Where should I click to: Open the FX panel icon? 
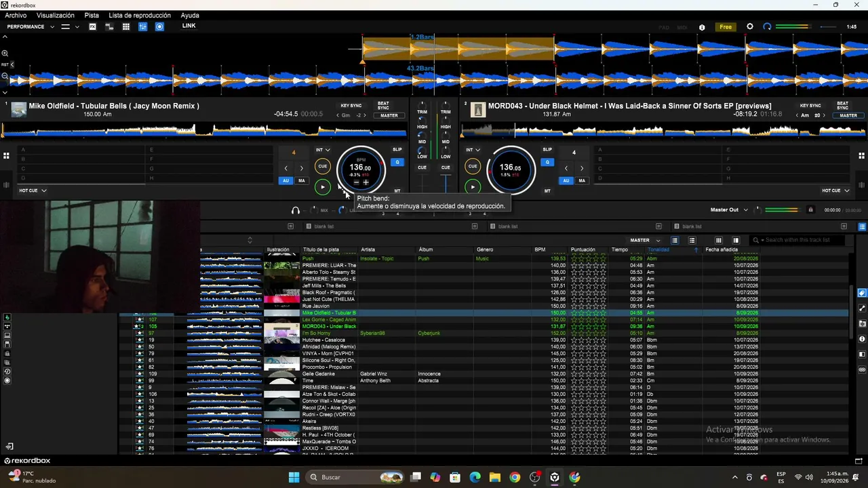[x=93, y=26]
